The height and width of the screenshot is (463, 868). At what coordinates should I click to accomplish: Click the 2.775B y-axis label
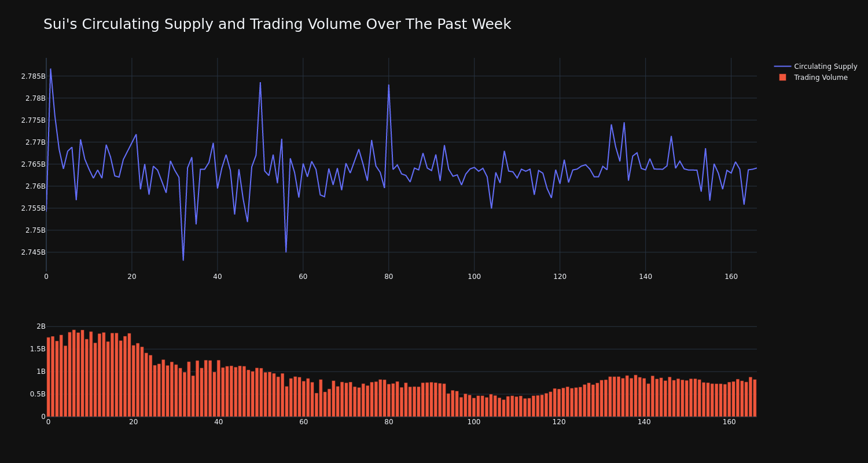33,120
